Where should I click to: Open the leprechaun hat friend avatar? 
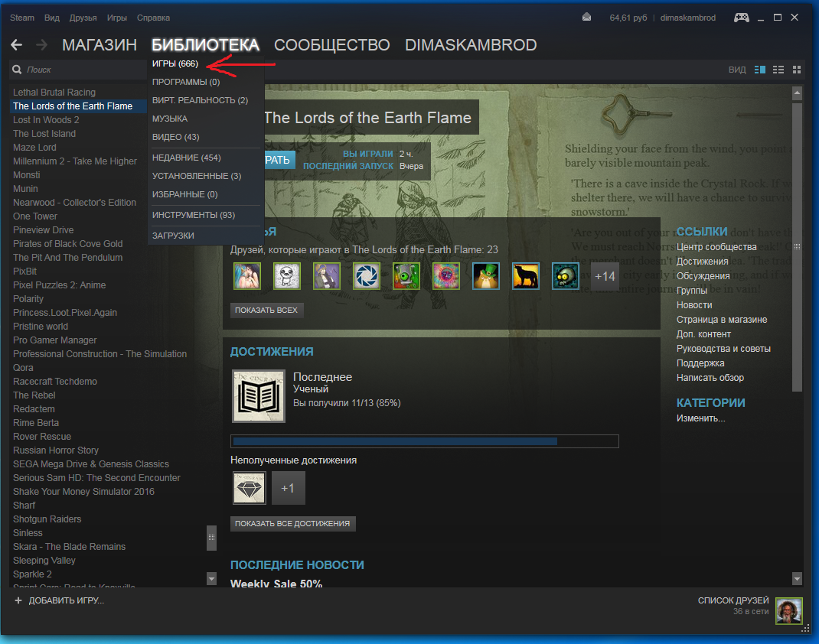tap(485, 276)
